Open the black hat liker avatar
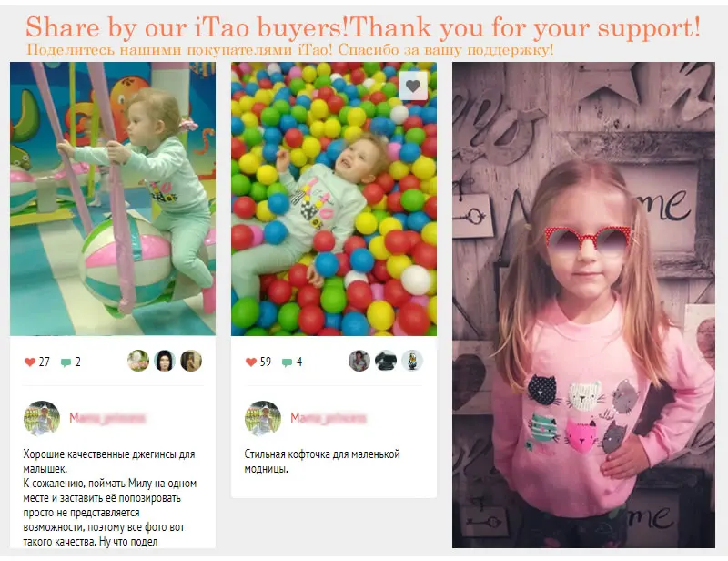Screen dimensions: 728x561 pos(385,361)
